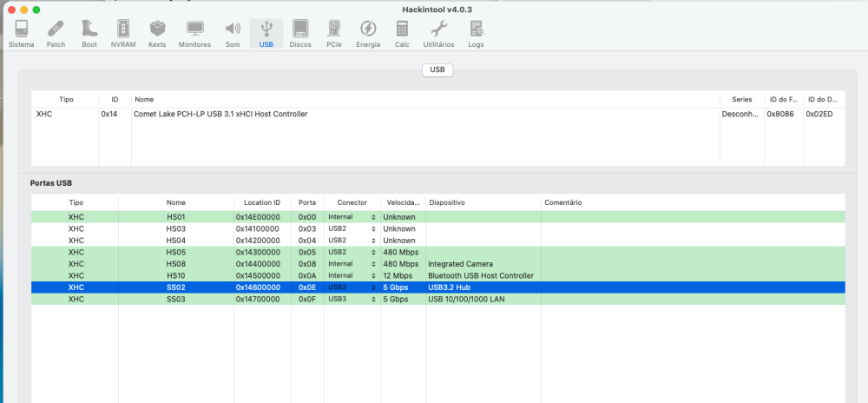Open connector dropdown for HS03 row
The width and height of the screenshot is (868, 403).
point(352,228)
